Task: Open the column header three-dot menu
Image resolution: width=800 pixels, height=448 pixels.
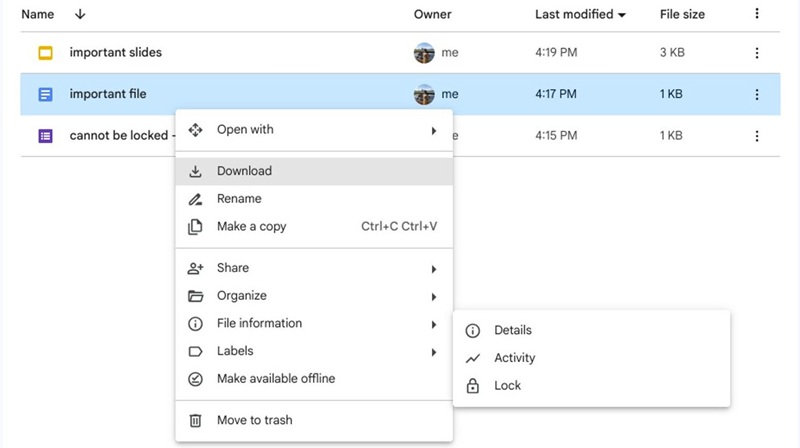Action: (757, 14)
